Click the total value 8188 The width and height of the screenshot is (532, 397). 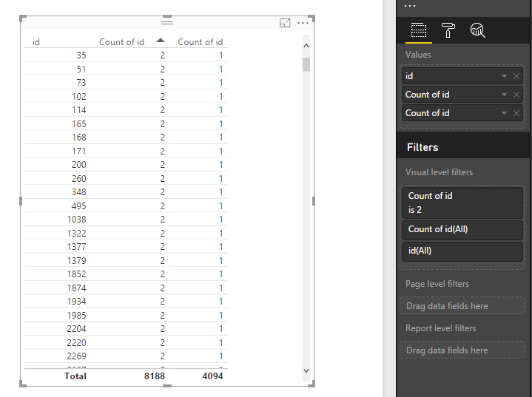click(155, 376)
